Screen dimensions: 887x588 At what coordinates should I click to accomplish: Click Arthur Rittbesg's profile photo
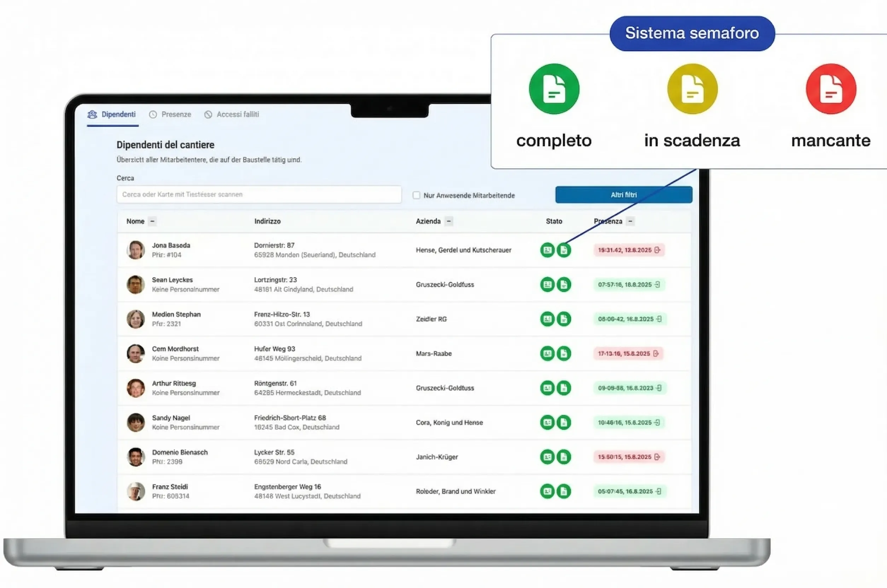coord(136,388)
